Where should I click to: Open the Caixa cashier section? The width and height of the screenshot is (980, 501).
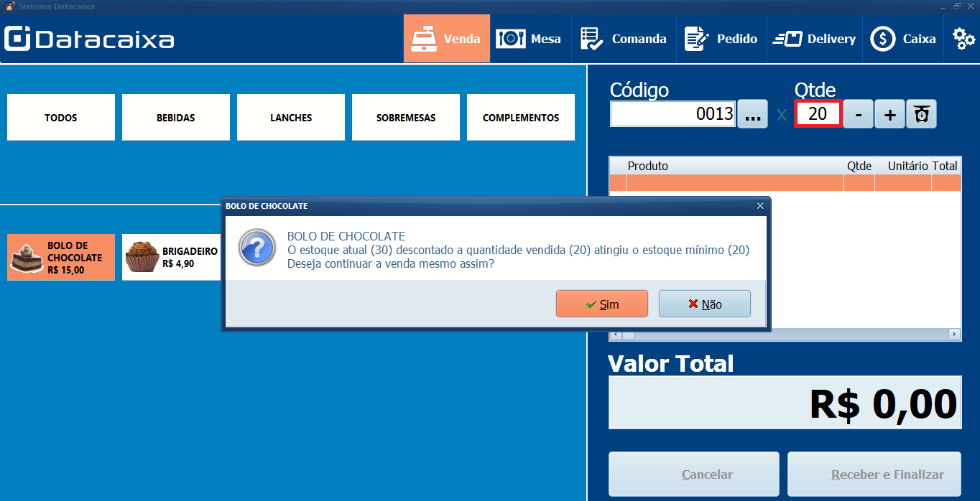pyautogui.click(x=903, y=39)
